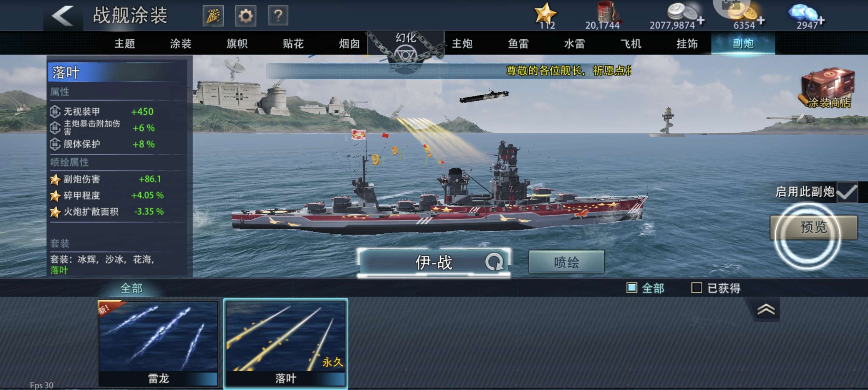This screenshot has height=390, width=868.
Task: Rotate ship with the 伊-战 refresh icon
Action: pos(494,262)
